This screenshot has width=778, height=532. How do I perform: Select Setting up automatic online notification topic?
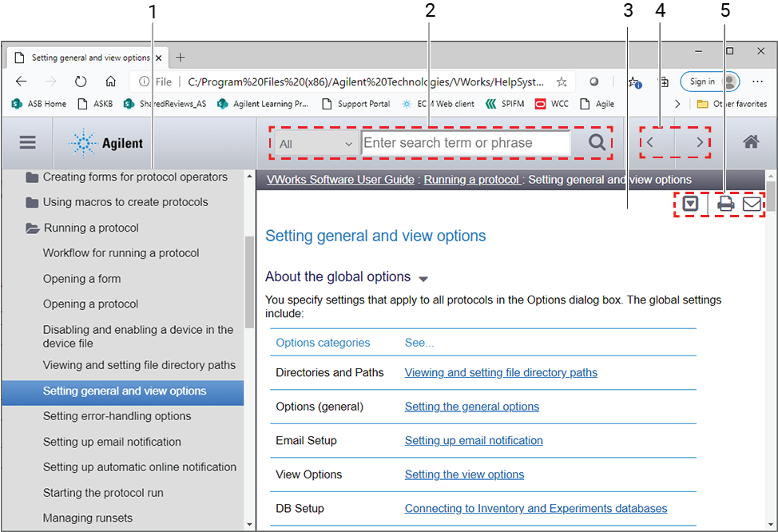[x=140, y=467]
